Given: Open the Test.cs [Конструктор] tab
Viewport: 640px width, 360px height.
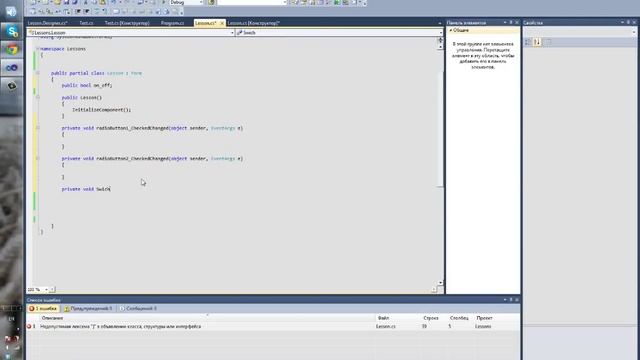Looking at the screenshot, I should click(x=127, y=23).
